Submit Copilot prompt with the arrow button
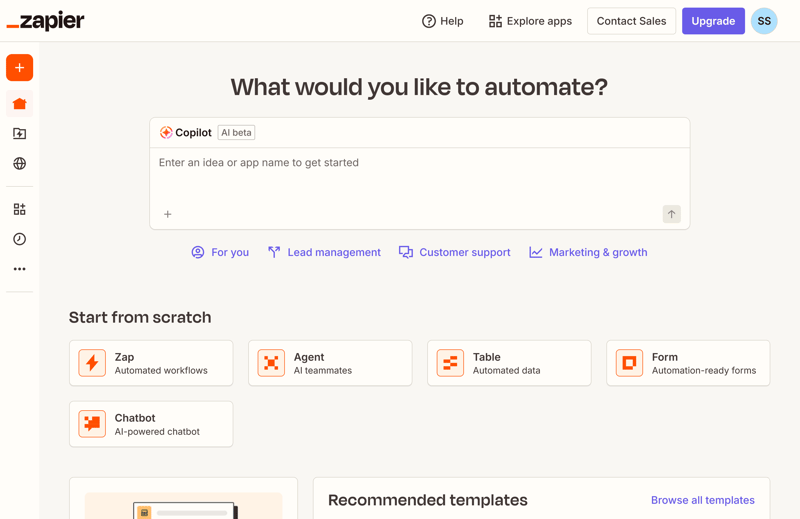 tap(671, 214)
